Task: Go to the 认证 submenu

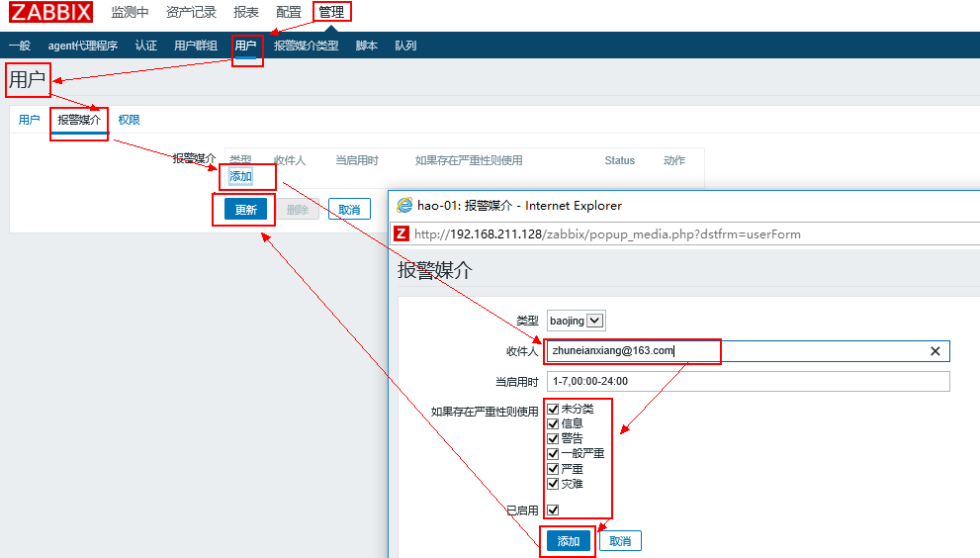Action: pyautogui.click(x=145, y=46)
